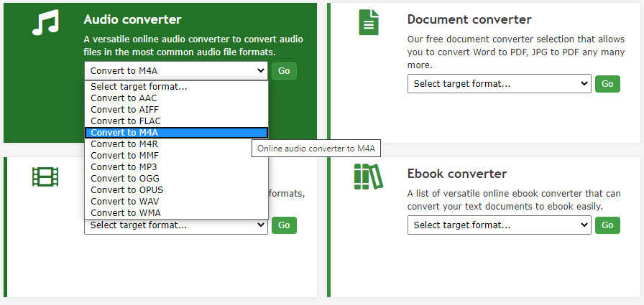The width and height of the screenshot is (644, 305).
Task: Click the Document converter page icon
Action: pos(369,22)
